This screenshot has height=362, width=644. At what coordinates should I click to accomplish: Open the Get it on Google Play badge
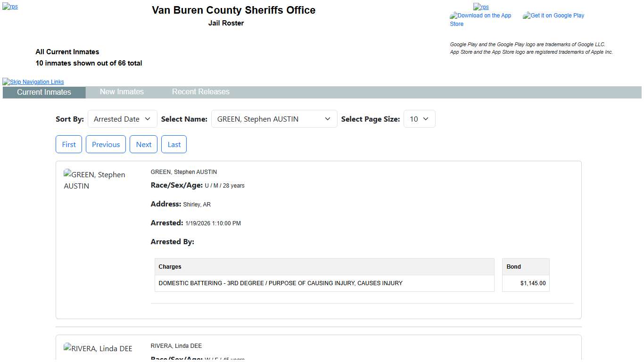[553, 16]
